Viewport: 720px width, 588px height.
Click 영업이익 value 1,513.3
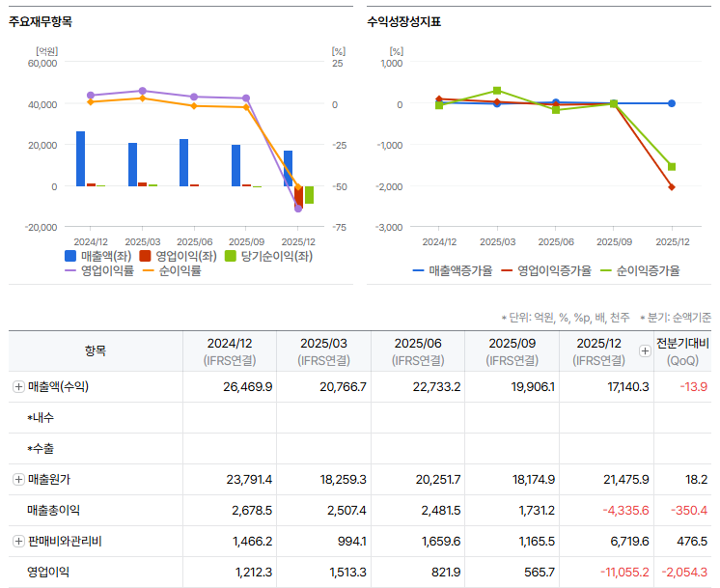[x=347, y=572]
